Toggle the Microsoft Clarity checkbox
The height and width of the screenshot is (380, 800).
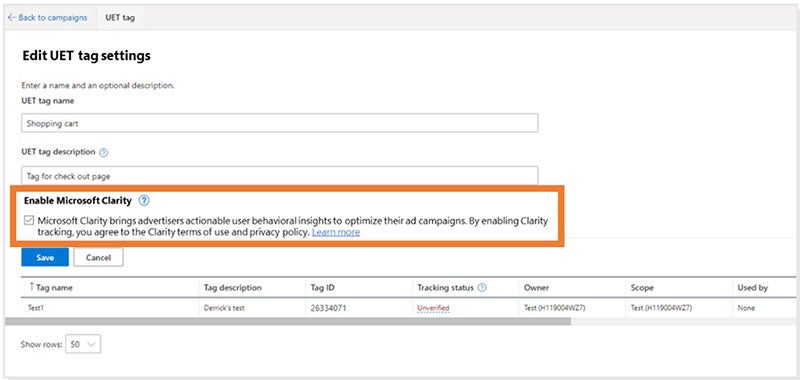pyautogui.click(x=29, y=221)
